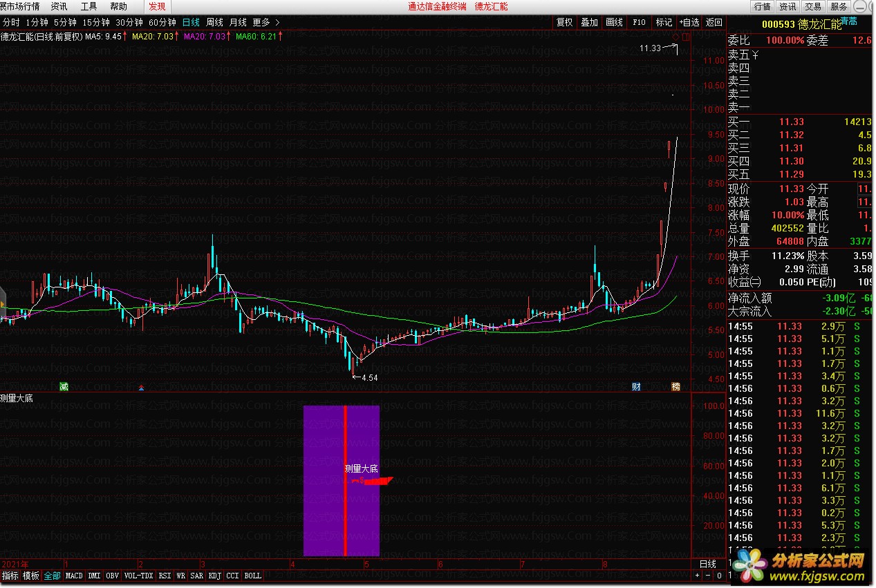
Task: Switch to 月线 monthly chart
Action: (238, 22)
